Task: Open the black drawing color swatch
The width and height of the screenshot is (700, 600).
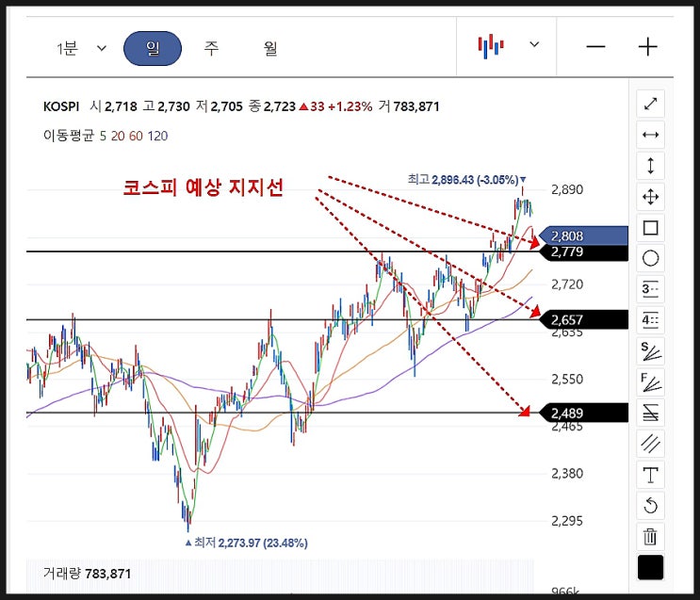Action: (x=650, y=567)
